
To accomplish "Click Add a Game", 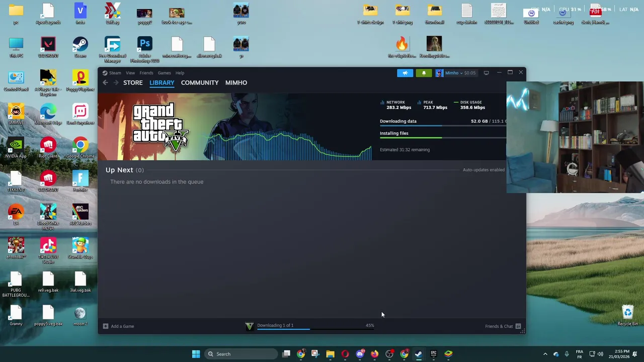I will click(x=119, y=326).
